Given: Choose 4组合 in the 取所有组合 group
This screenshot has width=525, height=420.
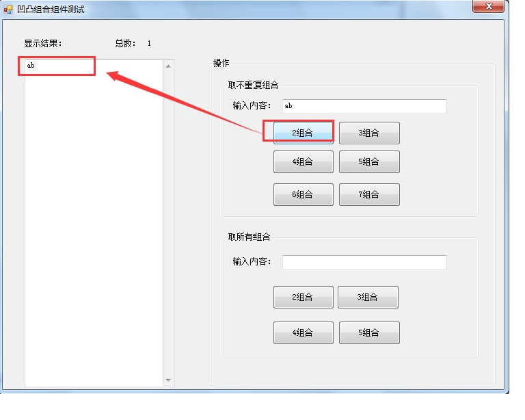Looking at the screenshot, I should coord(303,332).
